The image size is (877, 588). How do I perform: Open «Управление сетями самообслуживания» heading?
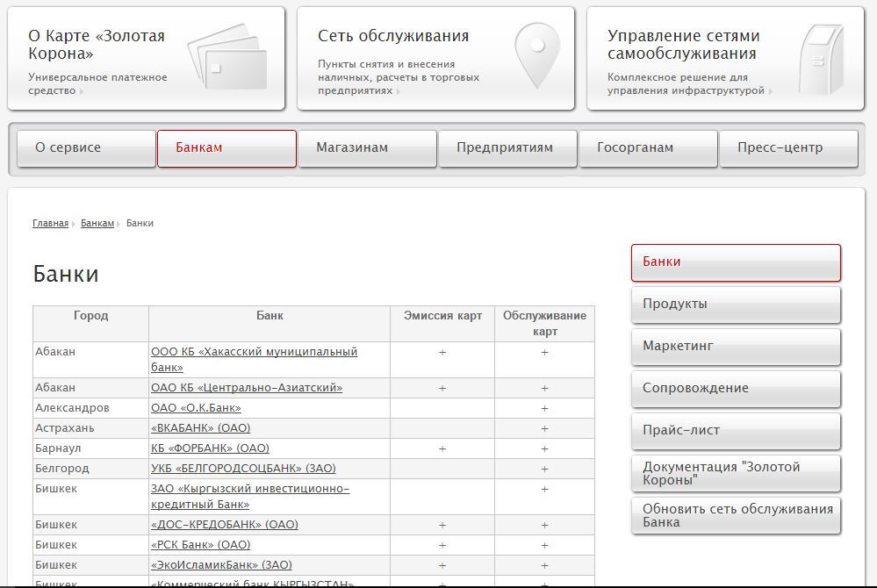point(684,45)
